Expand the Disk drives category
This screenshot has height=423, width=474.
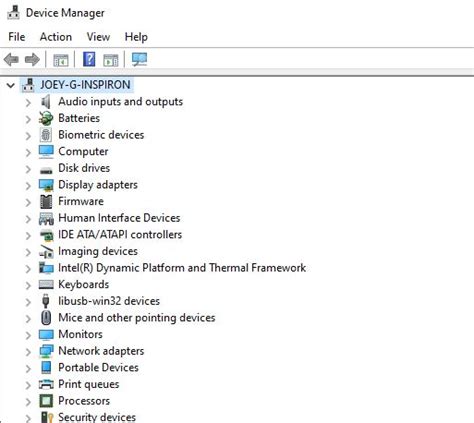tap(28, 169)
